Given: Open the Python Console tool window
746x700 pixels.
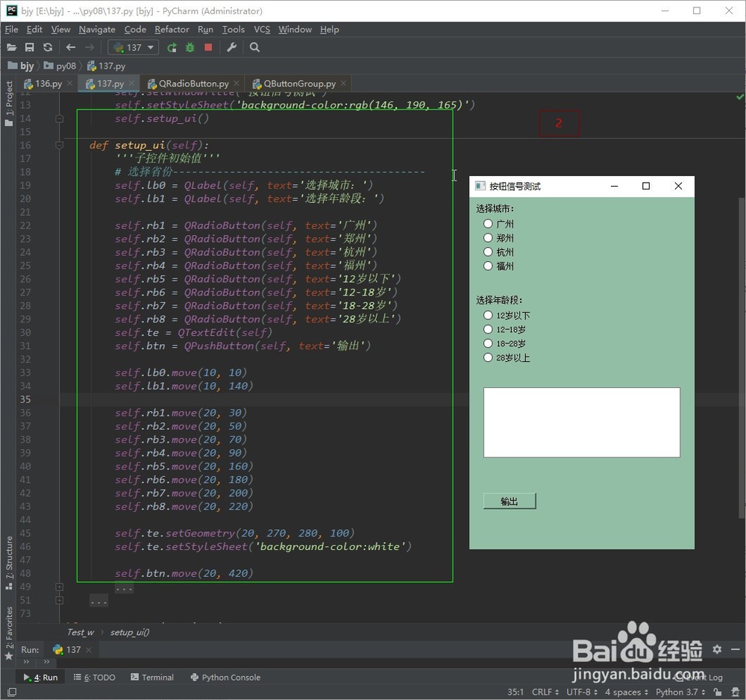Looking at the screenshot, I should [225, 677].
